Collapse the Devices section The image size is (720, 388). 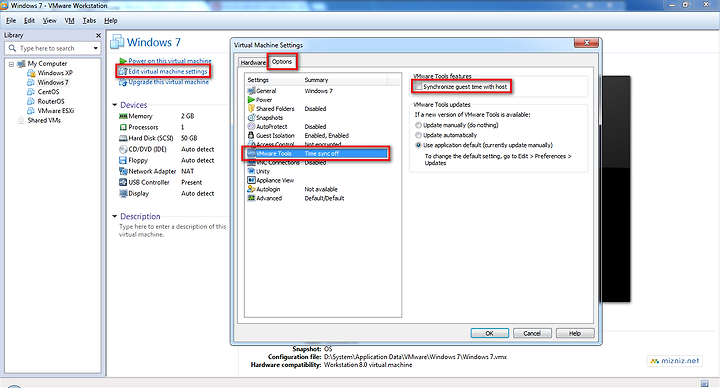[115, 105]
